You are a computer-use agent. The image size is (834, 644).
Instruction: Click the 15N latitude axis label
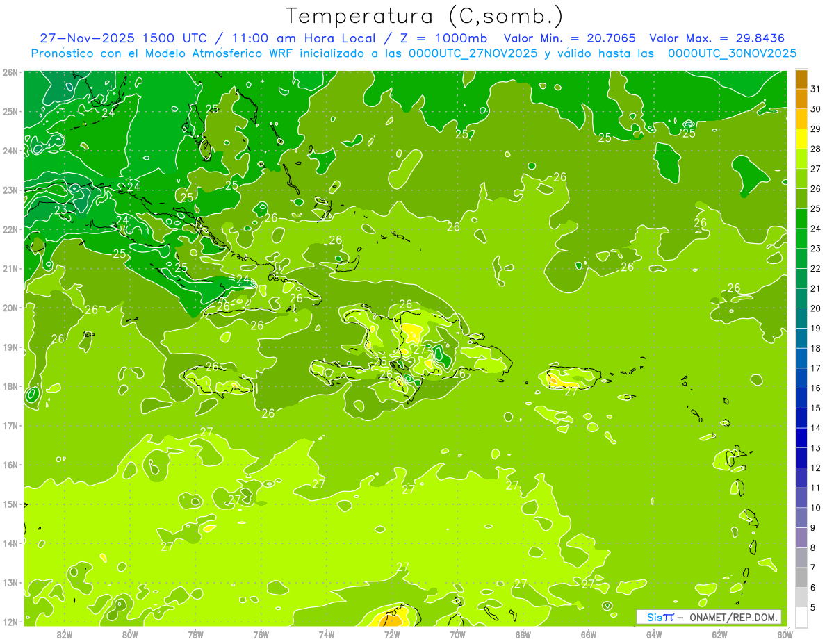[x=10, y=504]
